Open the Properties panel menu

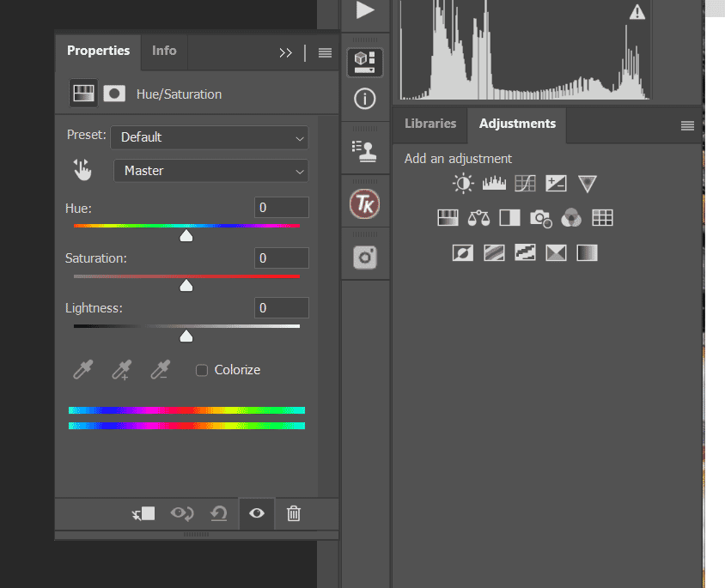pyautogui.click(x=324, y=52)
